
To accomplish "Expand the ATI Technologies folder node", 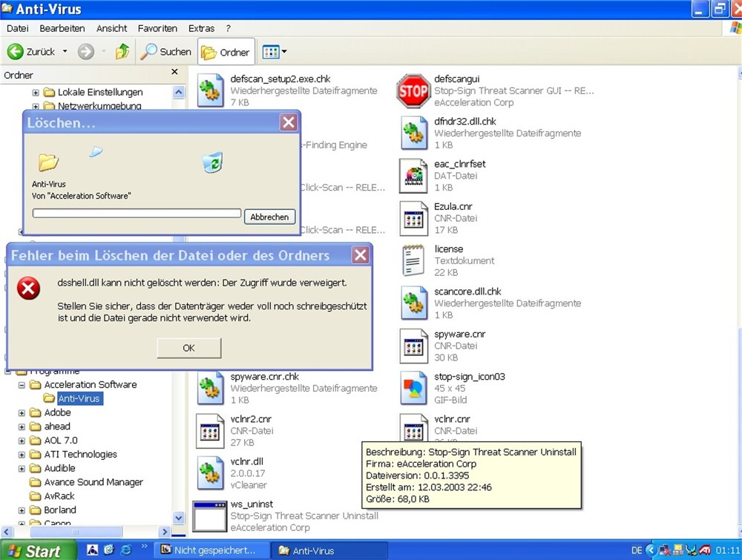I will pos(22,455).
